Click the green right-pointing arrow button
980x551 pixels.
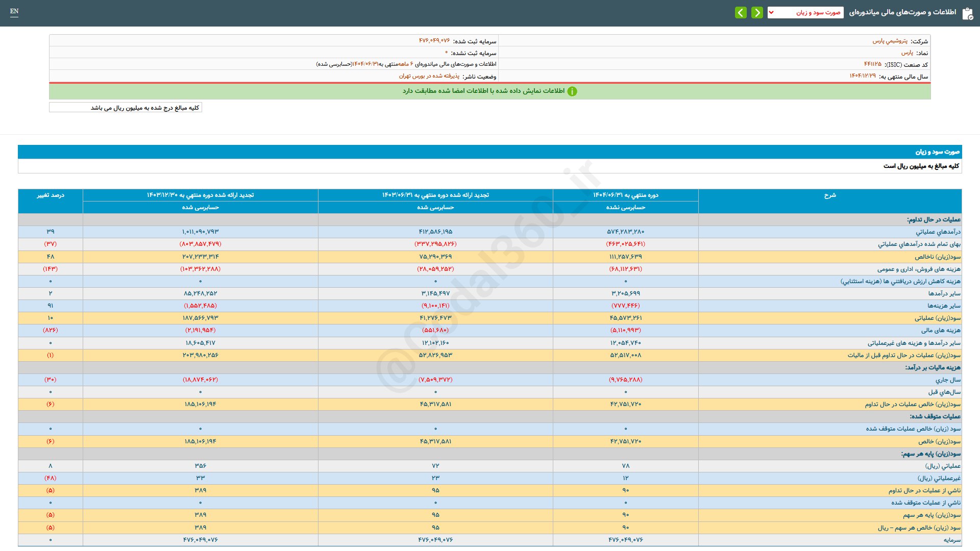757,12
